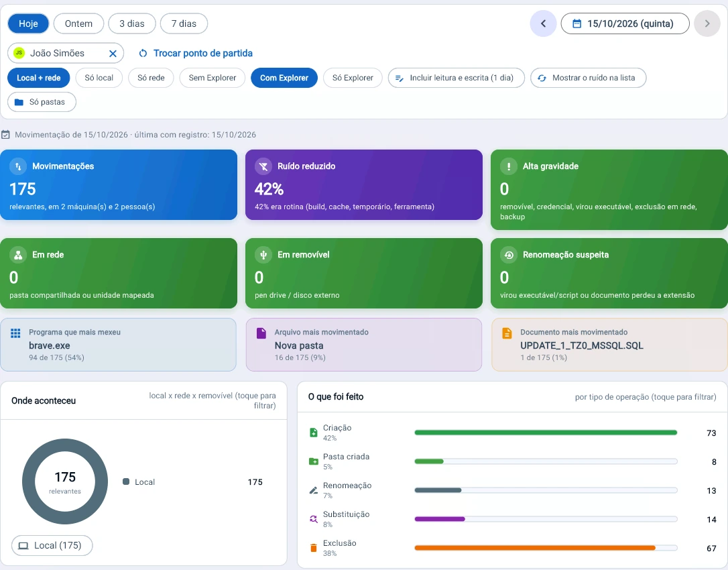Select the Com Explorer filter chip

(x=284, y=78)
